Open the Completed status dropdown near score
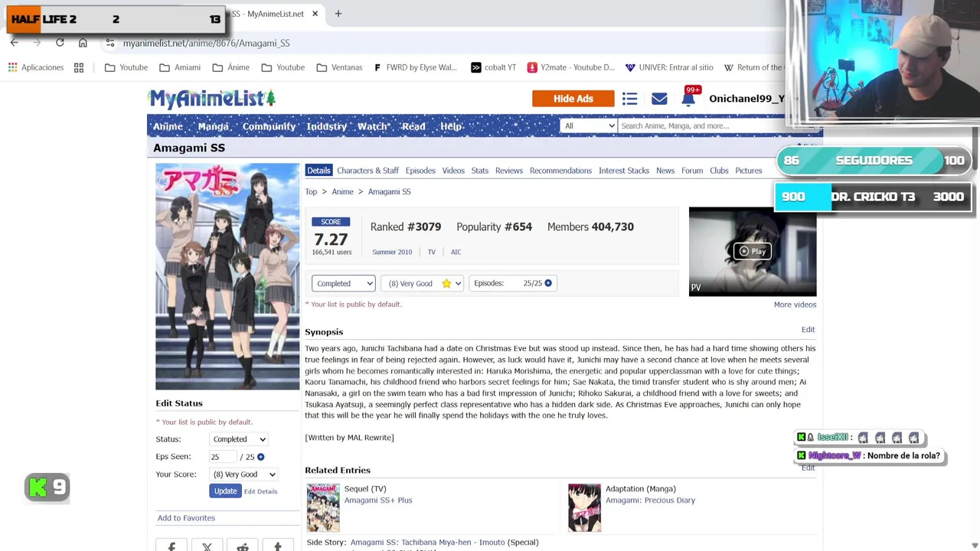This screenshot has height=551, width=980. tap(343, 283)
